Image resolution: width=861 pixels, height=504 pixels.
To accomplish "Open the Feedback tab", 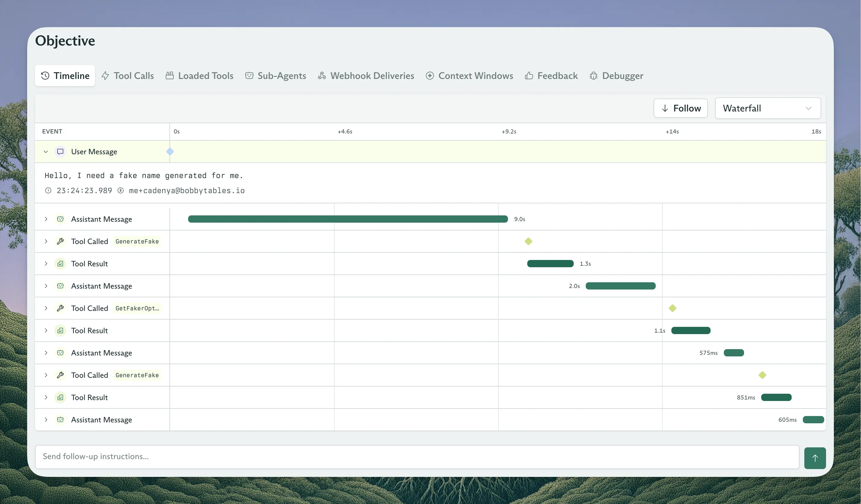I will 551,75.
